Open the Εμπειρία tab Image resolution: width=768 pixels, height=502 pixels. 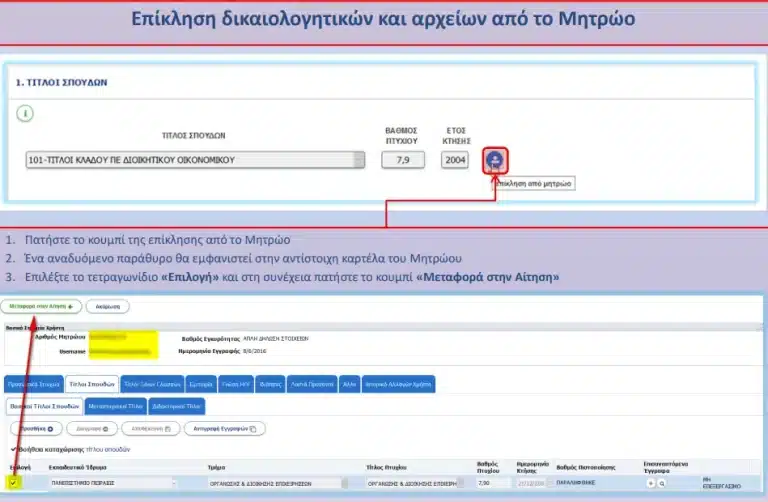click(201, 384)
